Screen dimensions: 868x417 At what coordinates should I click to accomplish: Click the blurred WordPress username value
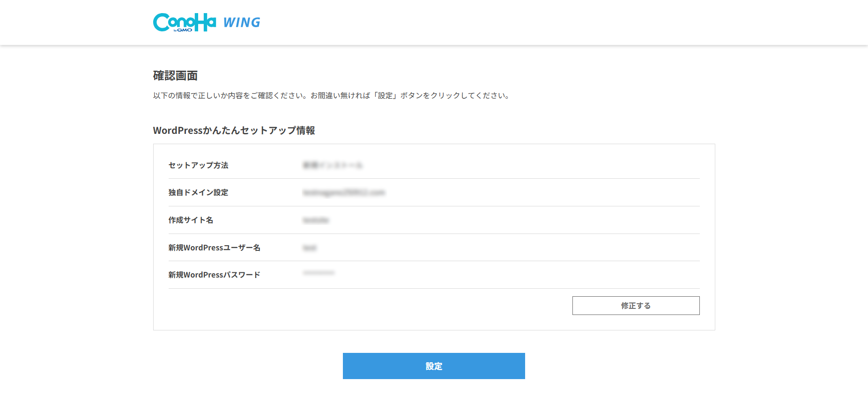coord(310,248)
